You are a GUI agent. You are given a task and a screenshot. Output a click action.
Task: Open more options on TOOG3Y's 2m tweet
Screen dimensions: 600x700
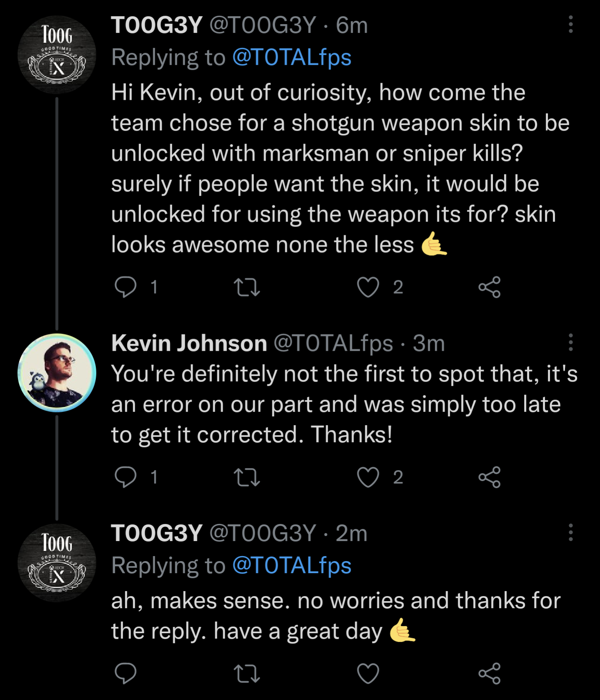(571, 533)
